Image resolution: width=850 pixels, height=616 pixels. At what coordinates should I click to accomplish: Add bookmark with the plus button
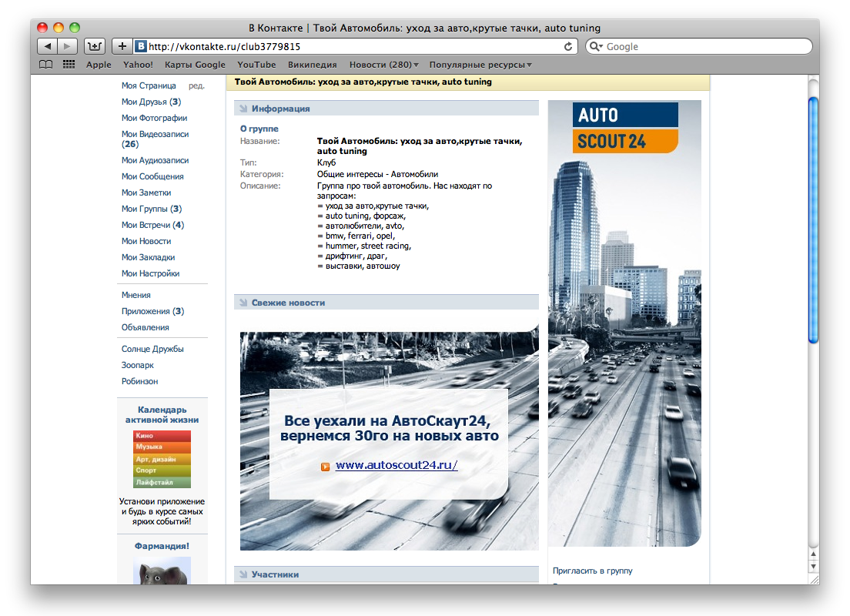tap(122, 46)
